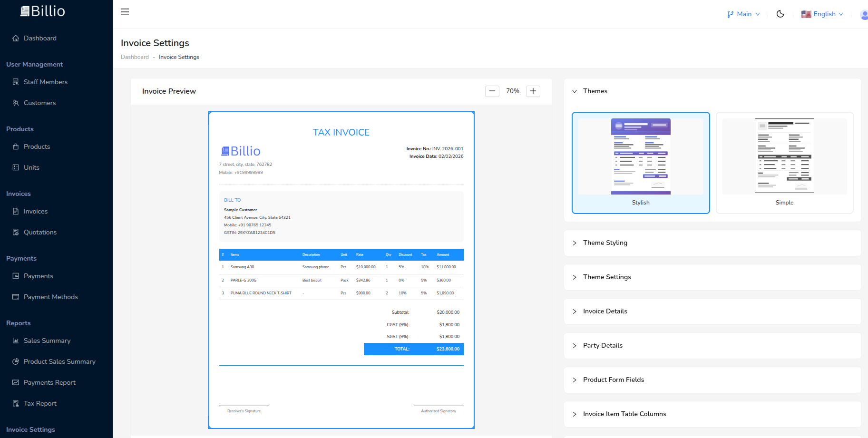Click Payments Report in the sidebar

coord(16,382)
